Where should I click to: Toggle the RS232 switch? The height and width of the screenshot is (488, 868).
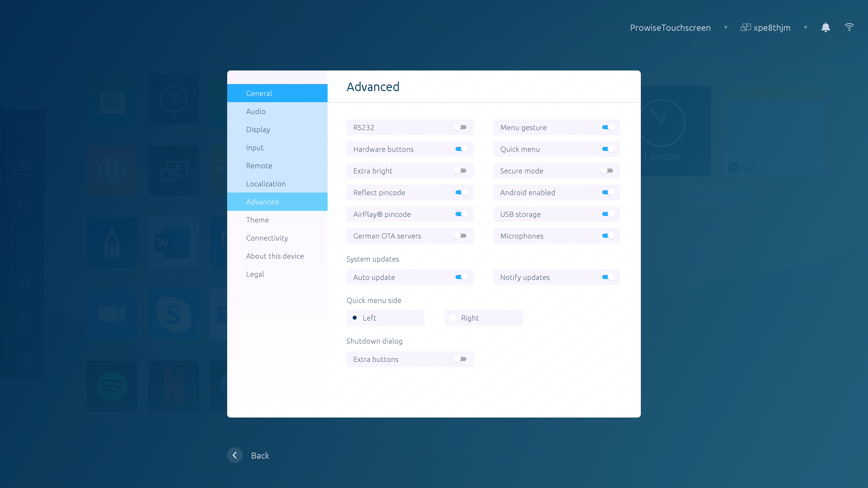pyautogui.click(x=460, y=127)
